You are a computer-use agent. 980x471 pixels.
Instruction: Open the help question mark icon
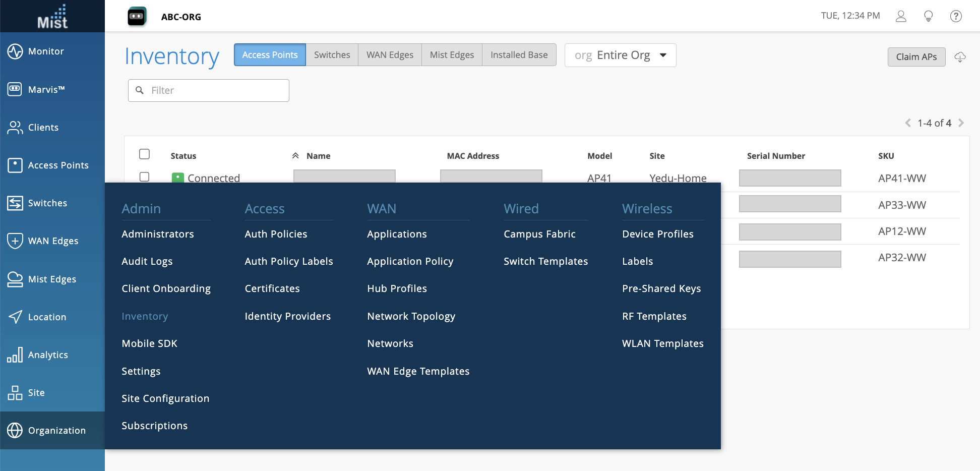[x=955, y=16]
